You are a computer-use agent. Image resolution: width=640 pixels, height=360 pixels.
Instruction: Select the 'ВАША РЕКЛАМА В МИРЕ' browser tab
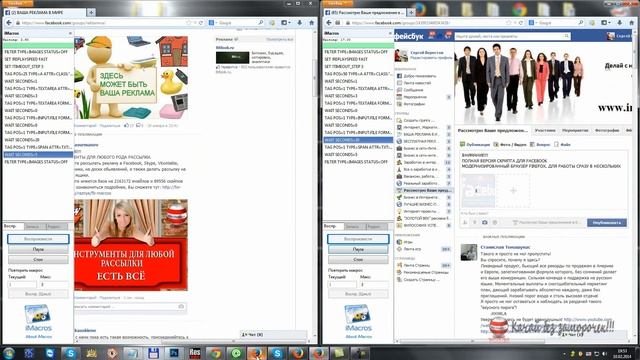pyautogui.click(x=45, y=13)
